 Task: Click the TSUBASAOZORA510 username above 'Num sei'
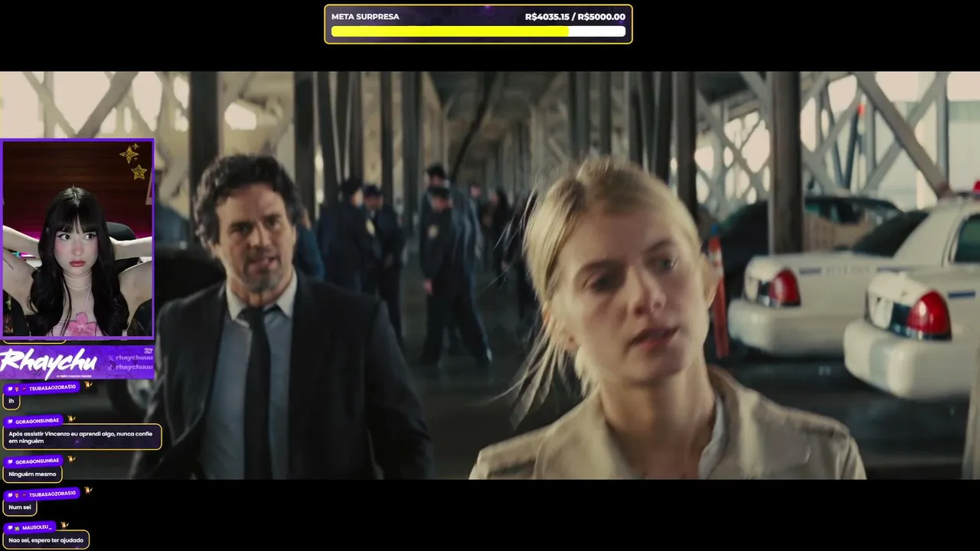pyautogui.click(x=52, y=494)
